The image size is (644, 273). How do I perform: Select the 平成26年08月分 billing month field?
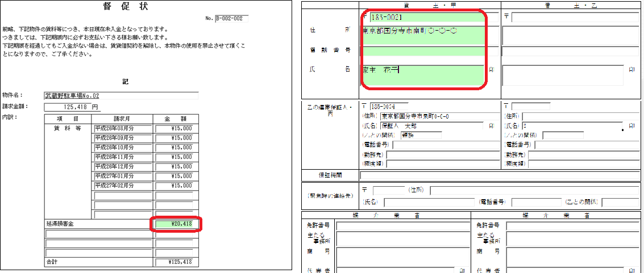122,129
